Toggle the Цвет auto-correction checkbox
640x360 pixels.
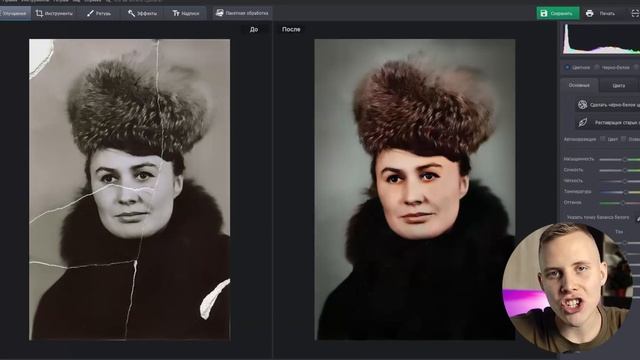(602, 139)
